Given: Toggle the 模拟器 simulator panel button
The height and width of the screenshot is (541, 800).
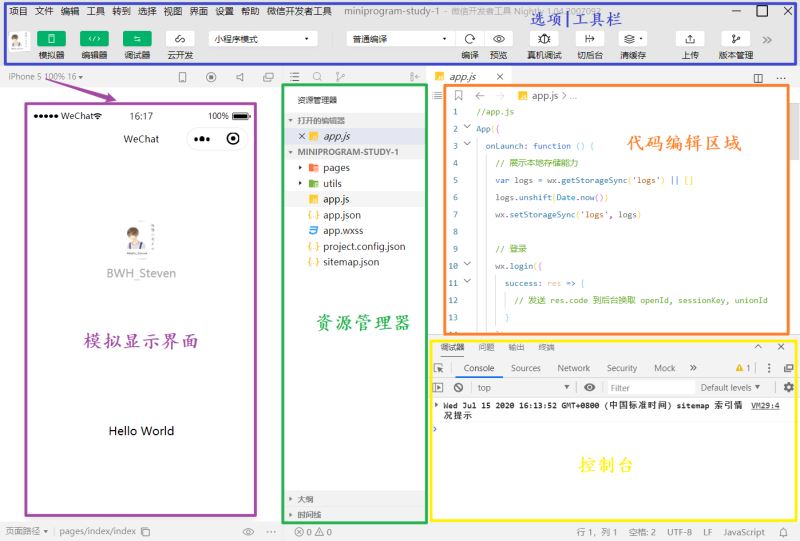Looking at the screenshot, I should (x=51, y=39).
